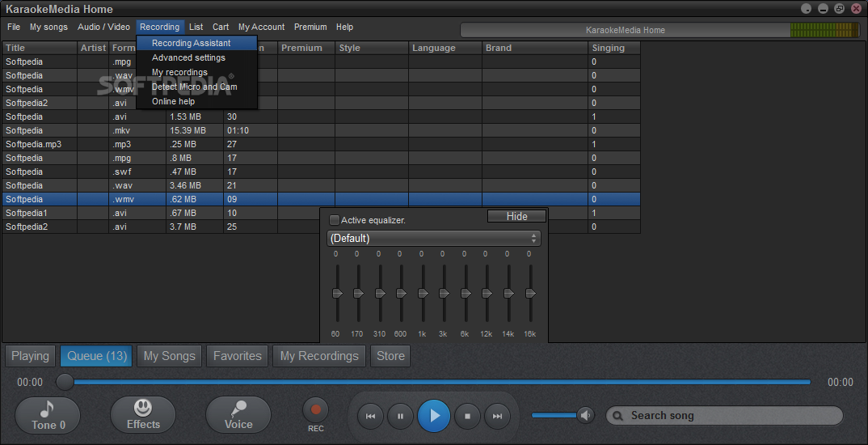Open the Help menu
The image size is (868, 445).
tap(344, 27)
